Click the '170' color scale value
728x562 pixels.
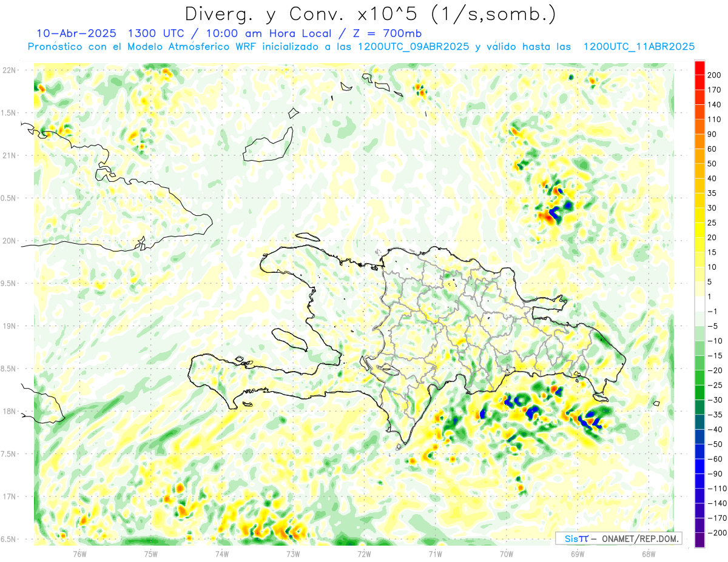[715, 90]
